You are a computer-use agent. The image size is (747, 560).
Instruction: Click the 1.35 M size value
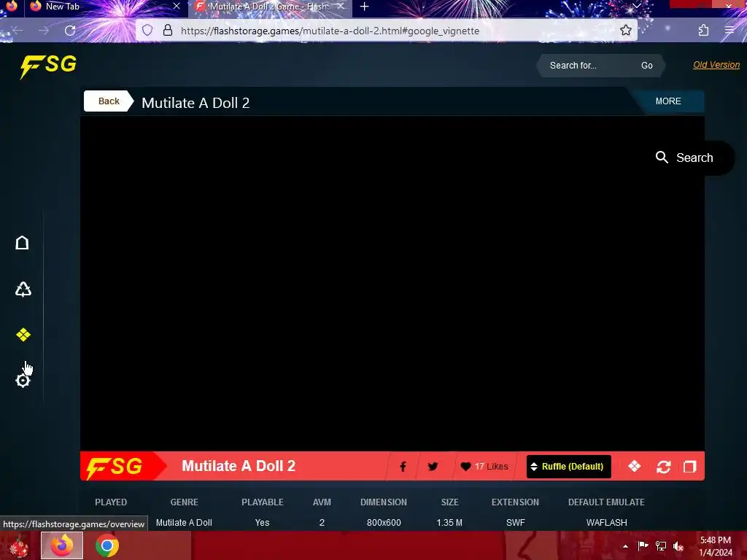pos(449,522)
